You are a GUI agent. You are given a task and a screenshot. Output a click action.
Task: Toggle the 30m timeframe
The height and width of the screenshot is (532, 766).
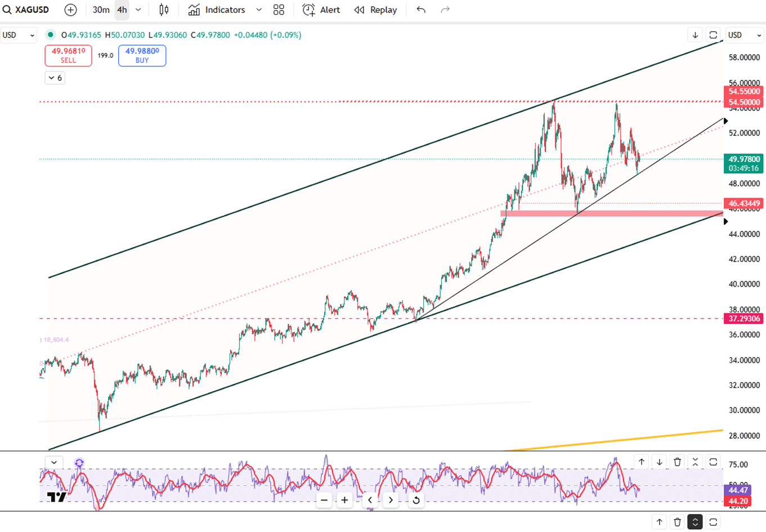tap(101, 10)
